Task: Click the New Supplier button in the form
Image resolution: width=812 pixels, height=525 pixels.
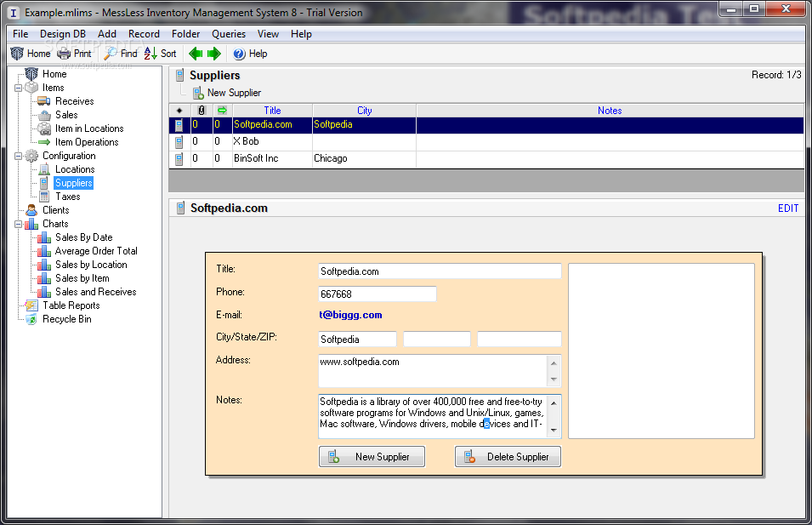Action: coord(372,457)
